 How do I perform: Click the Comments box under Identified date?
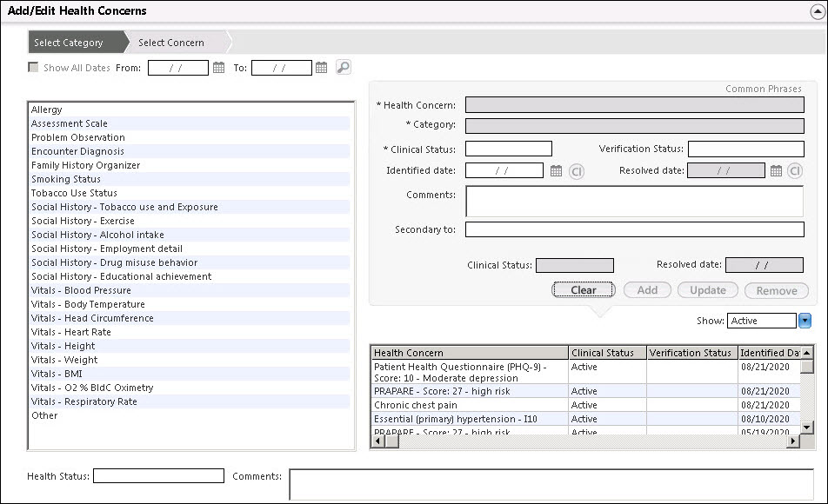click(634, 201)
